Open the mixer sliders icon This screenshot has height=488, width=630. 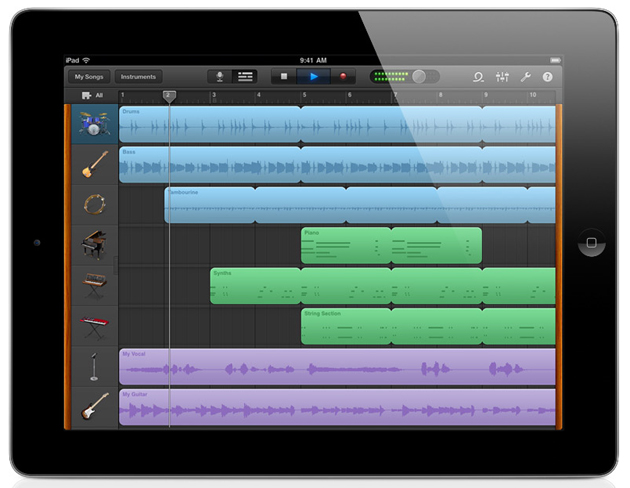pos(502,77)
